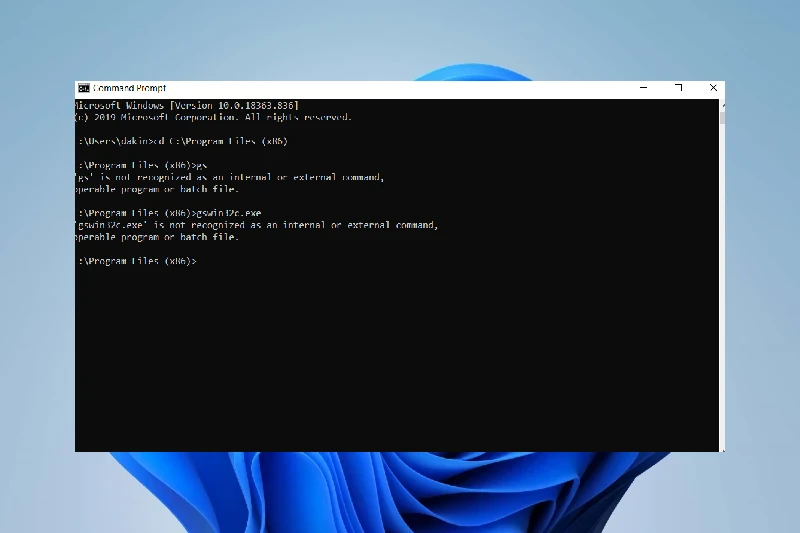This screenshot has height=533, width=800.
Task: Click the prompt line with 'gswin32c.exe' command
Action: (168, 213)
